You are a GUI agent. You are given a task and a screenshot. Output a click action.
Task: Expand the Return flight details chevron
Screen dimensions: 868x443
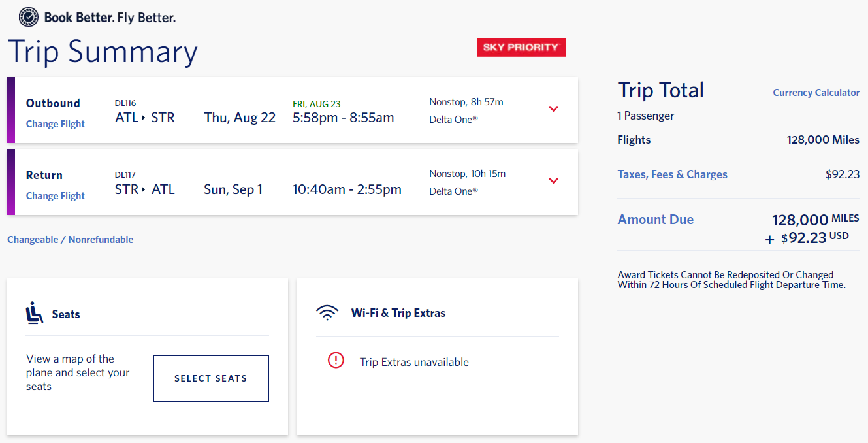pos(554,181)
